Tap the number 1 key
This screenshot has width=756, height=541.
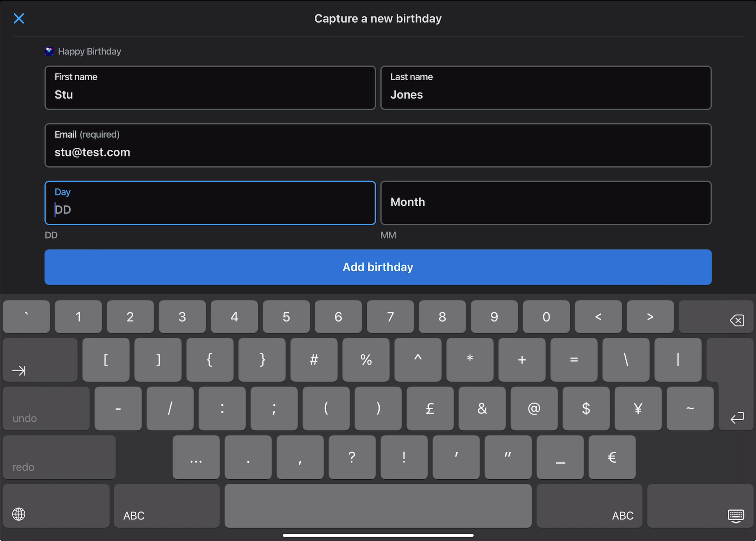point(78,317)
